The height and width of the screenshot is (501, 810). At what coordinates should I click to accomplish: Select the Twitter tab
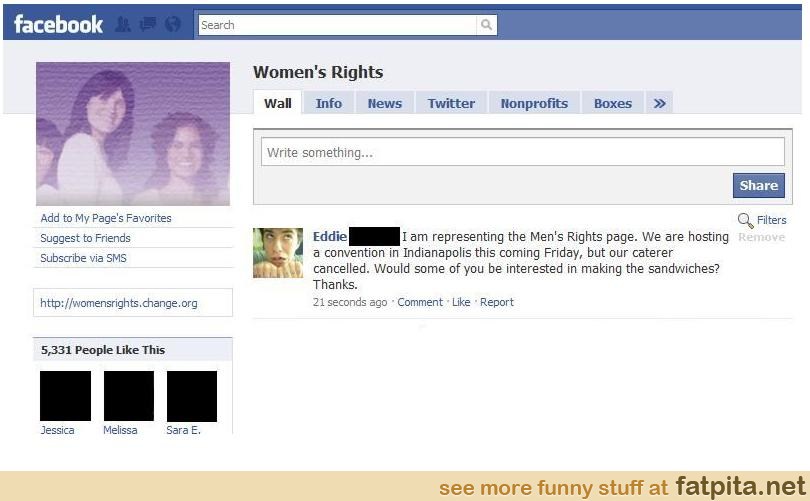[451, 103]
